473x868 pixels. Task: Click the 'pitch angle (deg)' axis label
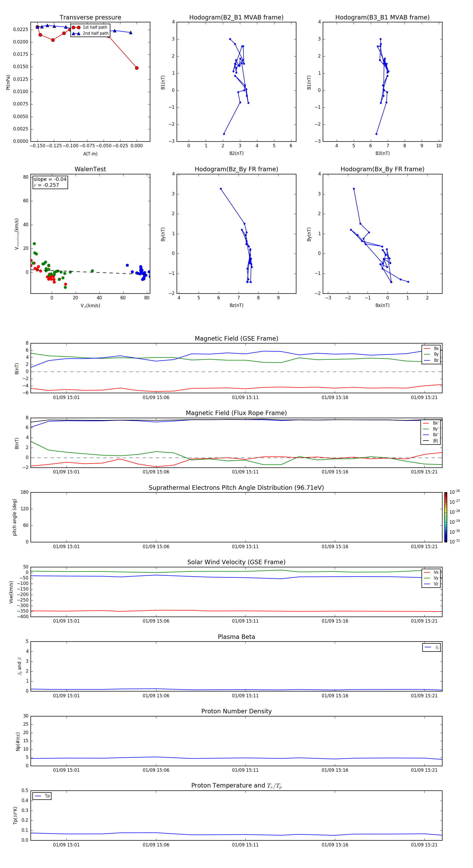pos(14,517)
